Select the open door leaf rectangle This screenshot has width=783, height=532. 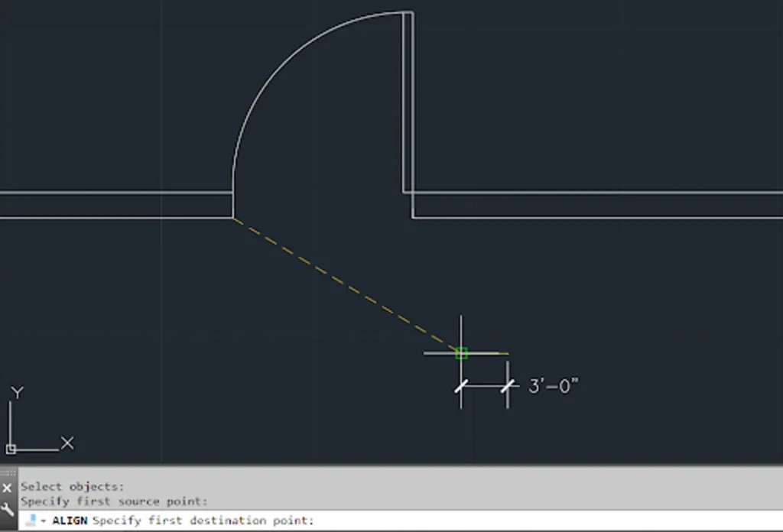tap(408, 99)
